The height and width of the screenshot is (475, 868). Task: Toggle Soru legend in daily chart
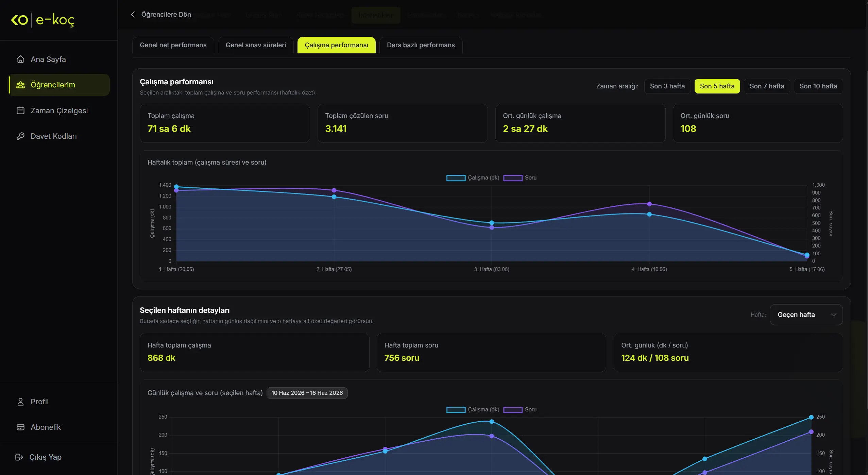tap(520, 409)
